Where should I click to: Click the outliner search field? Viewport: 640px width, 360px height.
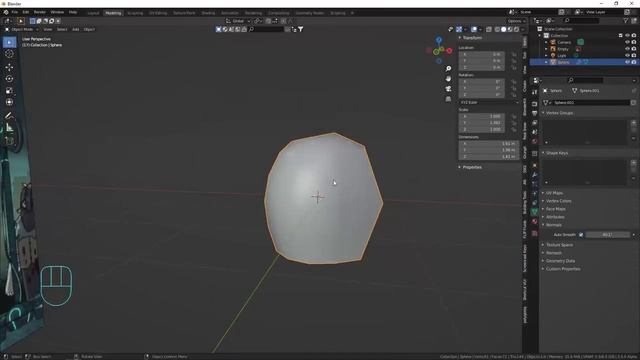[581, 20]
